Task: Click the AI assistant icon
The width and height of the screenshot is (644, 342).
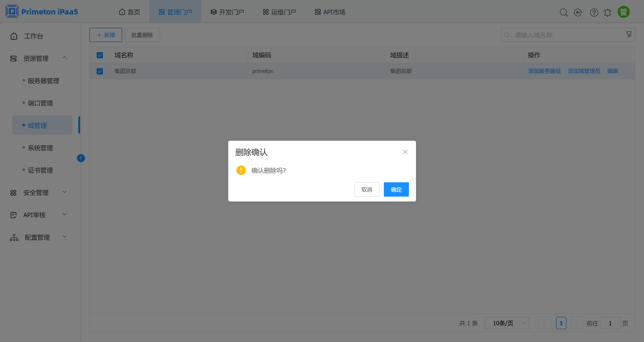Action: tap(578, 12)
